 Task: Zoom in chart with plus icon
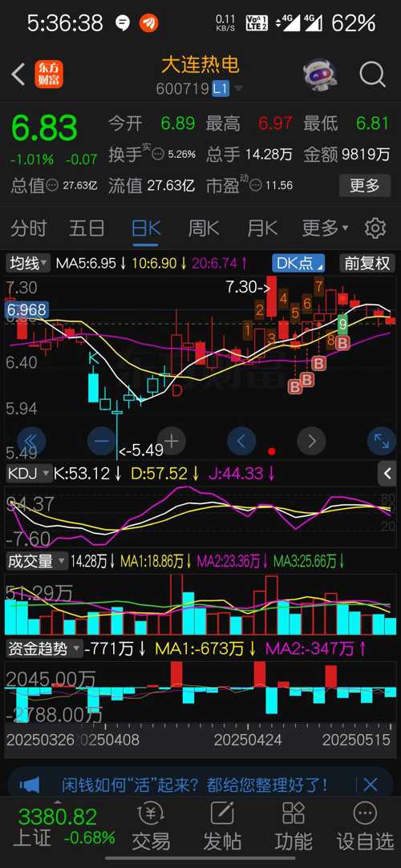172,441
